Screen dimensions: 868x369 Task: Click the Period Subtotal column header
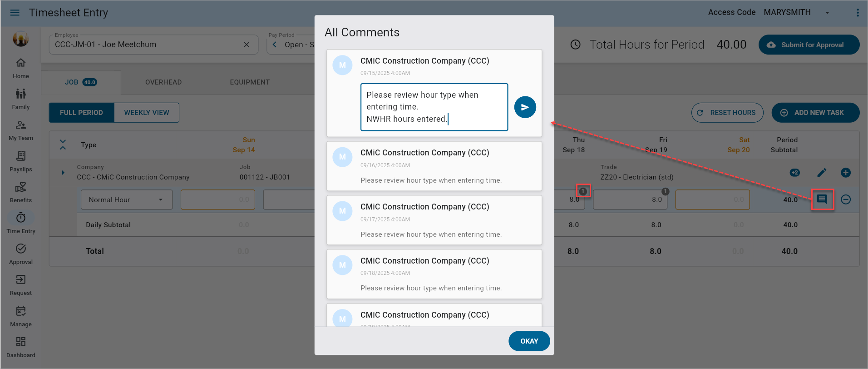pos(784,145)
